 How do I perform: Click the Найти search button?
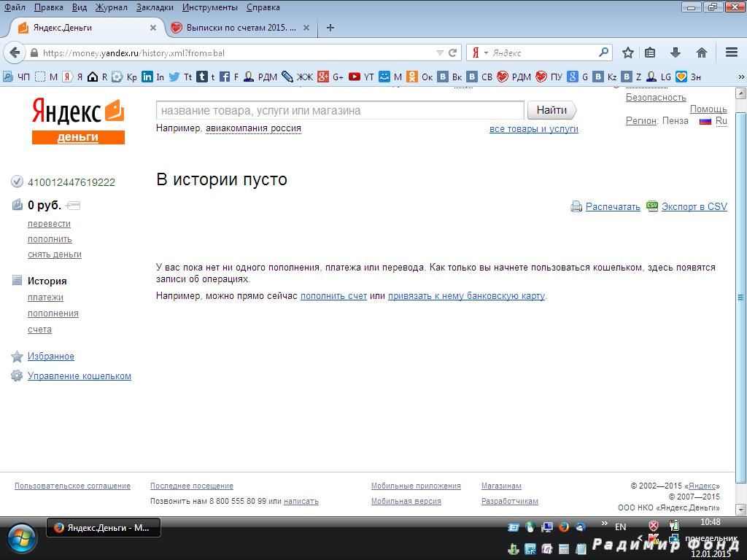[551, 111]
